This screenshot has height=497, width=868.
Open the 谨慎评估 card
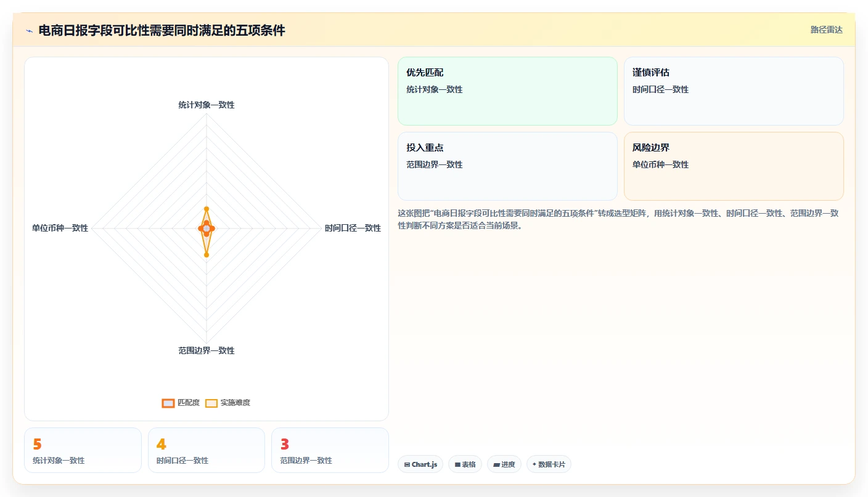(x=734, y=91)
